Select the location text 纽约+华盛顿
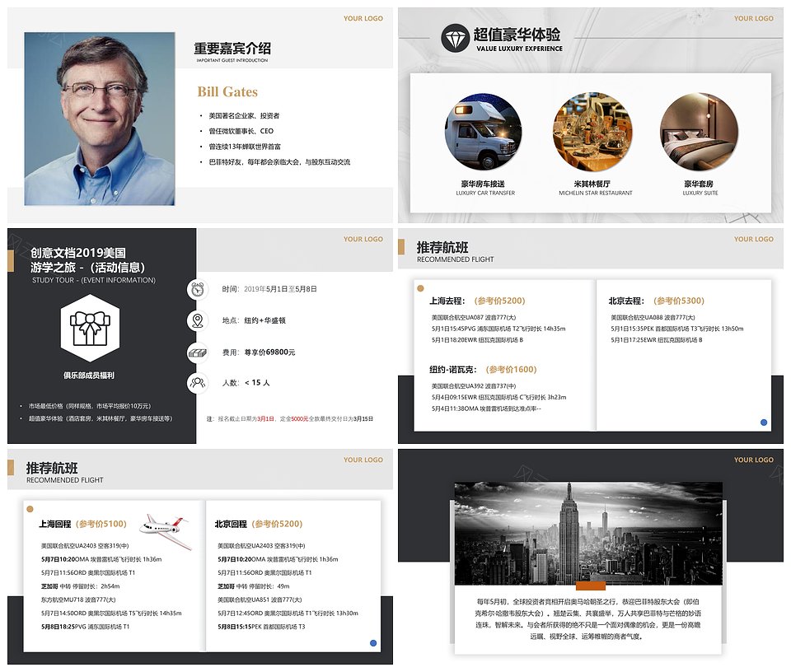The image size is (791, 672). (264, 320)
